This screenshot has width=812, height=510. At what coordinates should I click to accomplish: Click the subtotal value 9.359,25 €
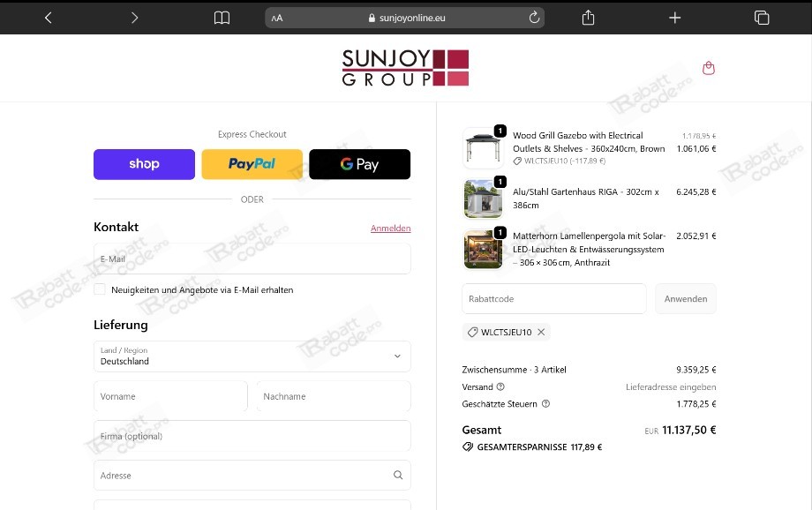[x=696, y=370]
